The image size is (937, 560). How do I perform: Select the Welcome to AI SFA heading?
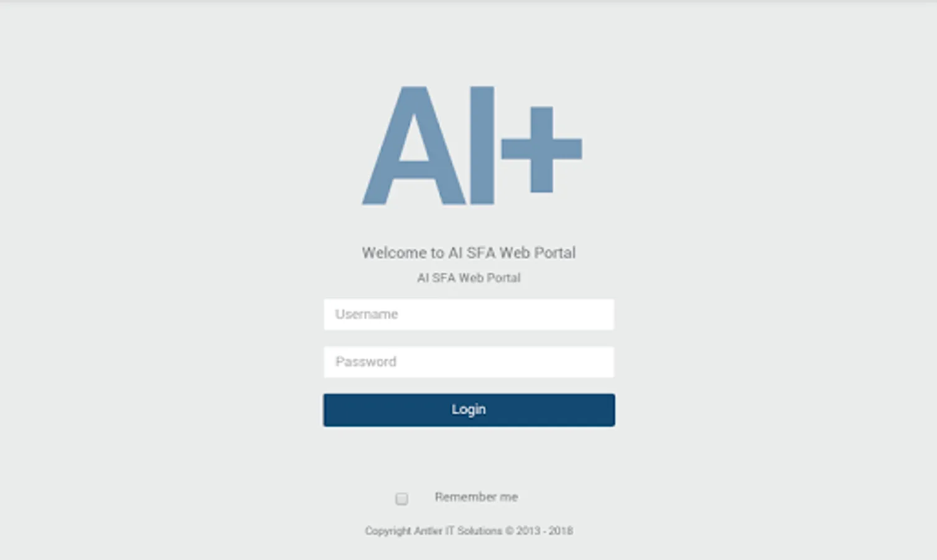point(468,253)
